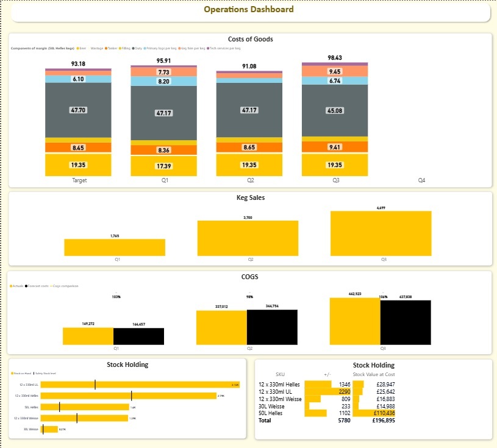This screenshot has height=448, width=497.
Task: Sort the table by the SKU column header
Action: 280,374
